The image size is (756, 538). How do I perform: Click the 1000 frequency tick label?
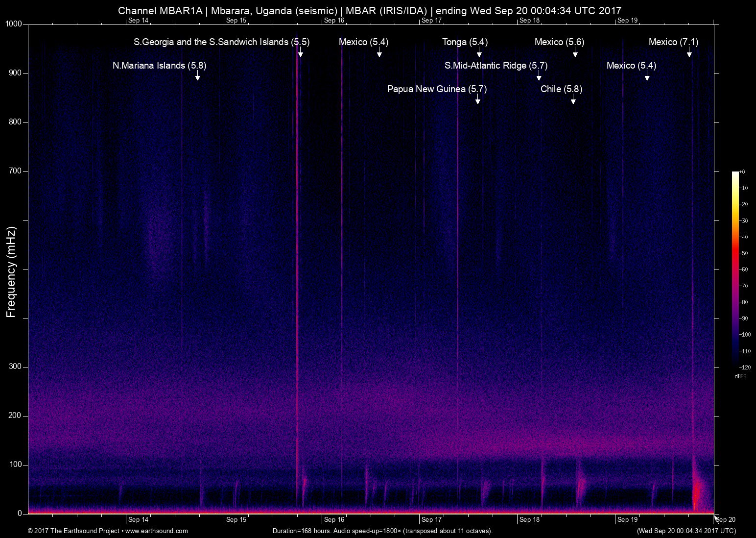[13, 23]
